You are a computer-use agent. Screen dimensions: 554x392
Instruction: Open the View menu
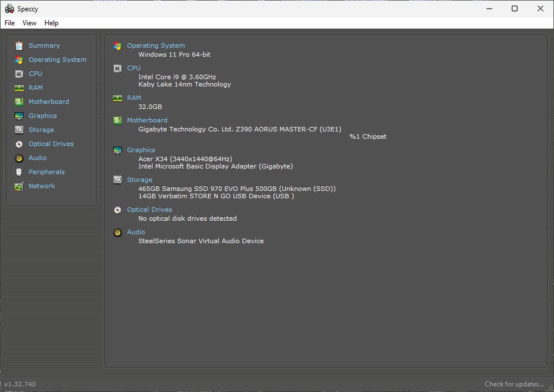(x=29, y=23)
